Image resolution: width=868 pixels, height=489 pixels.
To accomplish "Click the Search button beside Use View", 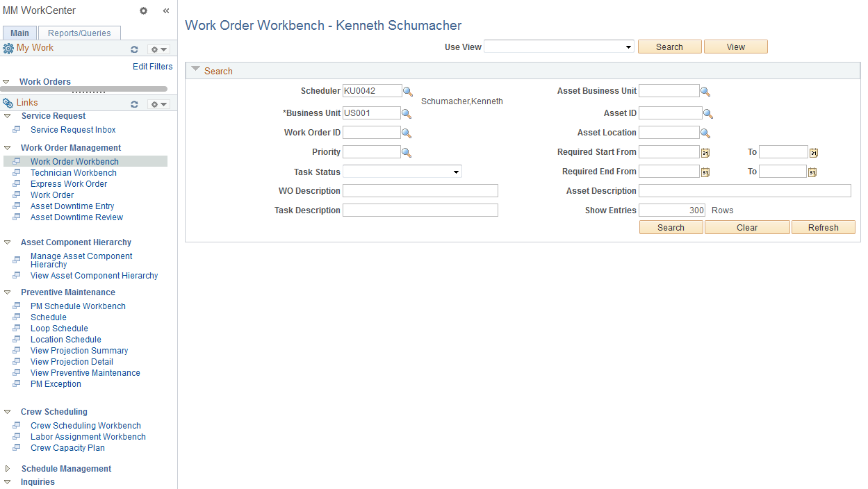I will click(669, 47).
